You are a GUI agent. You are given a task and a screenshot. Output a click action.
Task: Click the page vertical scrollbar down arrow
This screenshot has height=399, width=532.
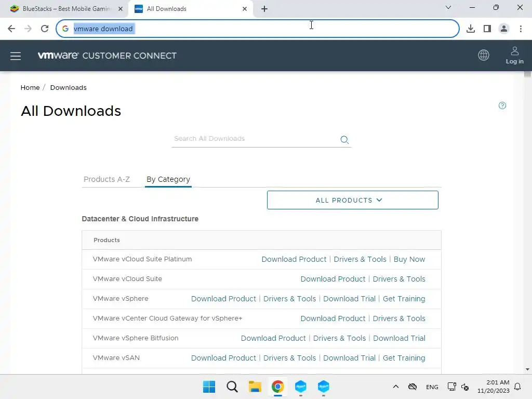[x=527, y=369]
